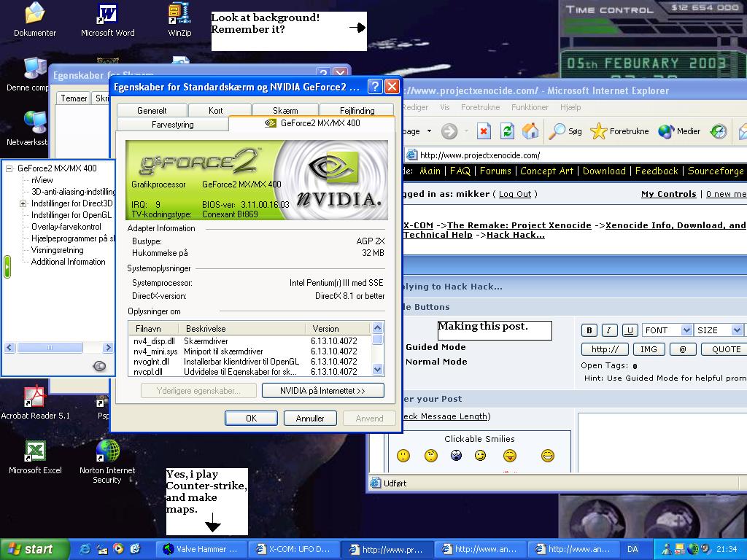This screenshot has height=560, width=747.
Task: Open Foretrukne favorites star in toolbar
Action: point(619,131)
